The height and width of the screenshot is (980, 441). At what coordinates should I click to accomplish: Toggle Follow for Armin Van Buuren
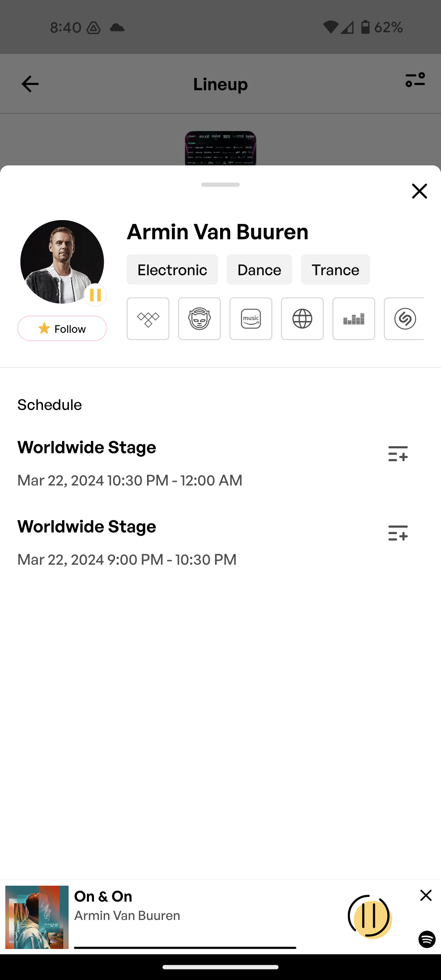62,328
